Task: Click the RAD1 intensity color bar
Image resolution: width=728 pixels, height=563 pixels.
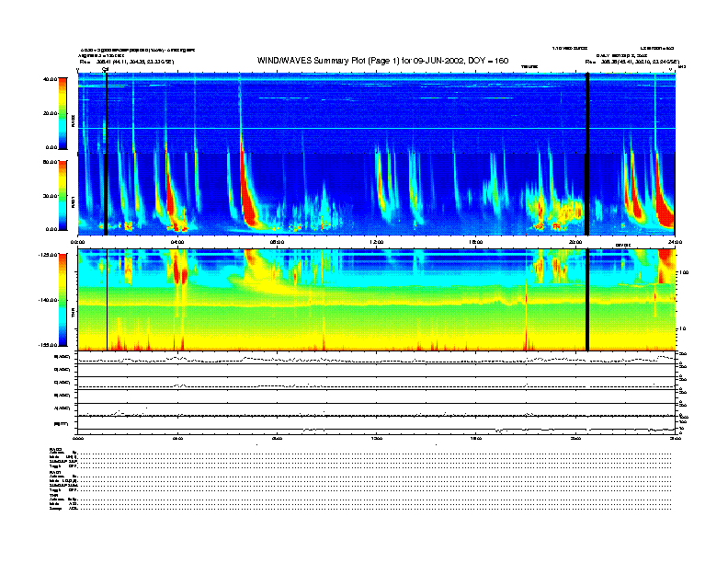Action: pos(63,196)
